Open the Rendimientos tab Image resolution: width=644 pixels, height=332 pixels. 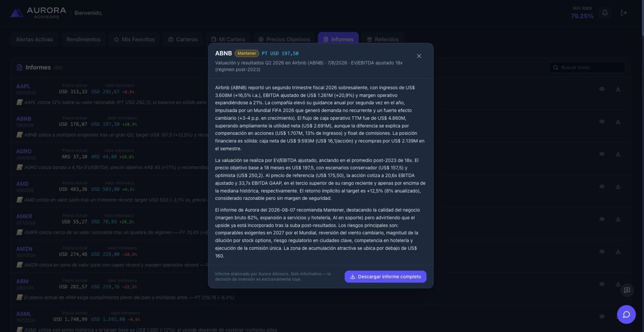click(84, 39)
